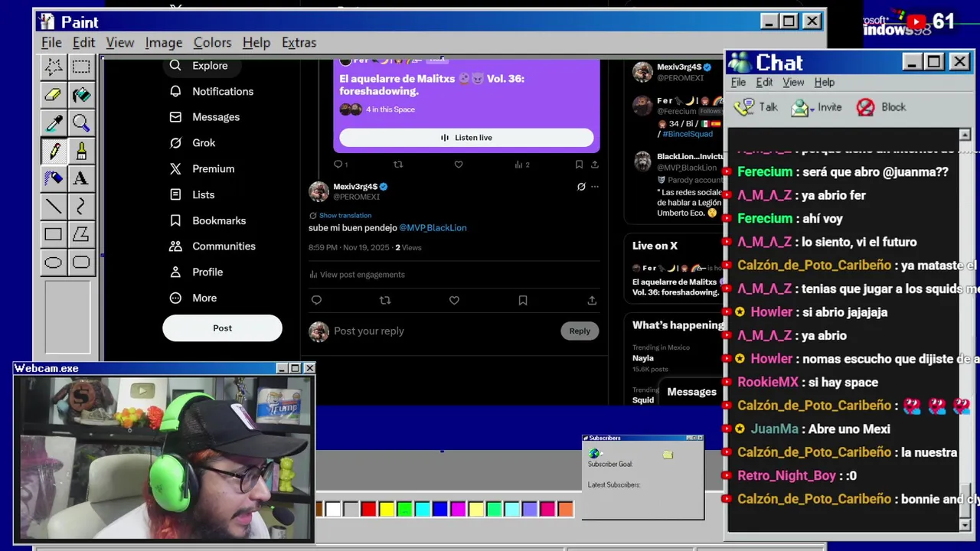The height and width of the screenshot is (551, 980).
Task: Open the Colors menu in Paint
Action: pos(212,43)
